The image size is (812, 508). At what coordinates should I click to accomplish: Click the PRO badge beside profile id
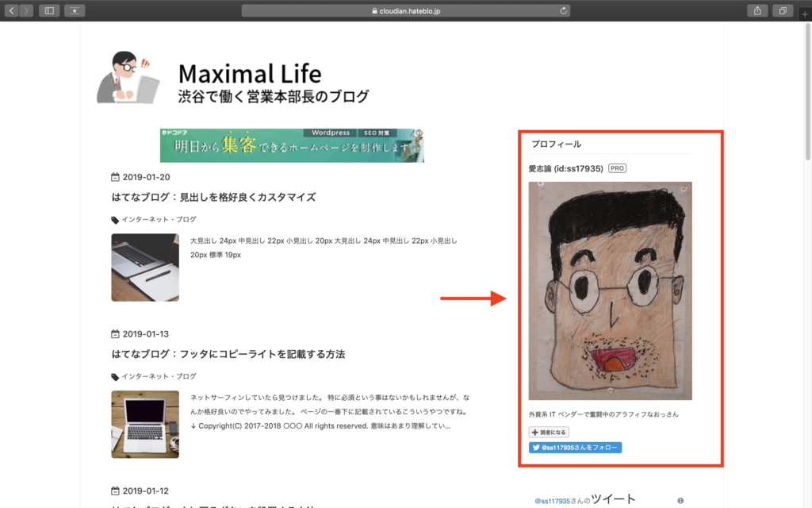click(617, 168)
